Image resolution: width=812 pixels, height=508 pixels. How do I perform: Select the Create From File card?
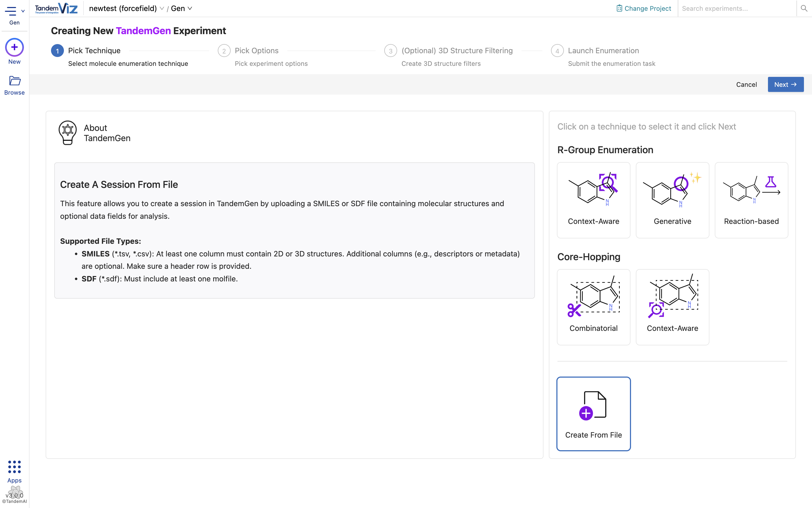pos(593,414)
